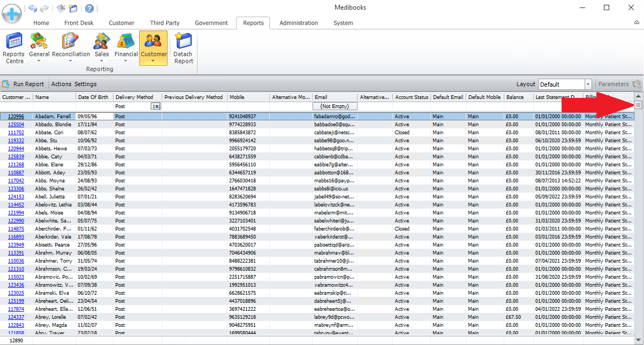Click the Detach Report icon
This screenshot has height=345, width=644.
pos(183,48)
